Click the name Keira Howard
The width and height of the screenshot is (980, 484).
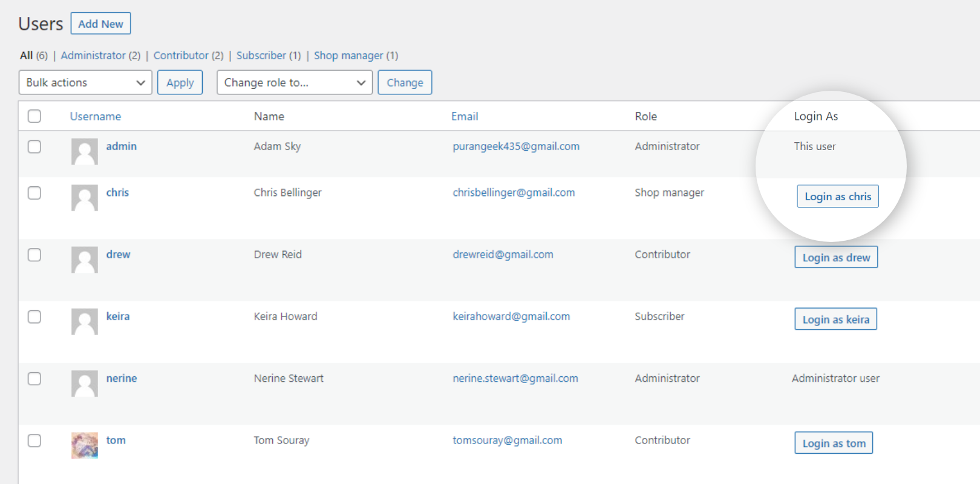286,316
